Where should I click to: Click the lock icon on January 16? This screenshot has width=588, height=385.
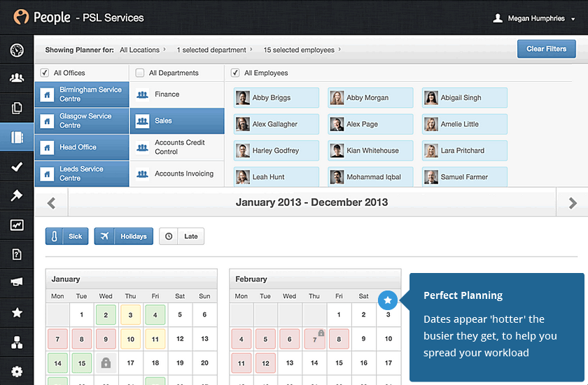pyautogui.click(x=106, y=363)
